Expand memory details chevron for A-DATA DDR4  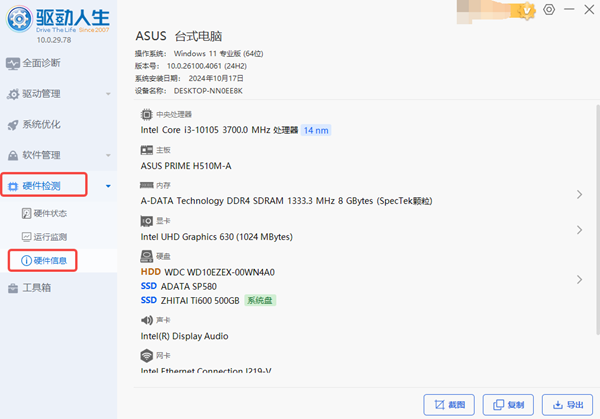click(x=579, y=195)
